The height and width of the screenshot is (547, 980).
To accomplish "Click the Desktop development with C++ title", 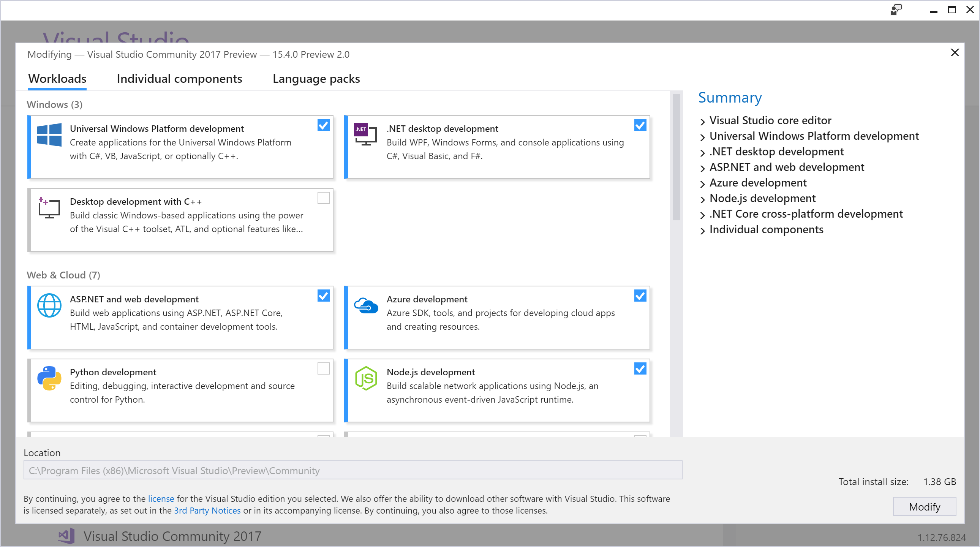I will (x=136, y=202).
